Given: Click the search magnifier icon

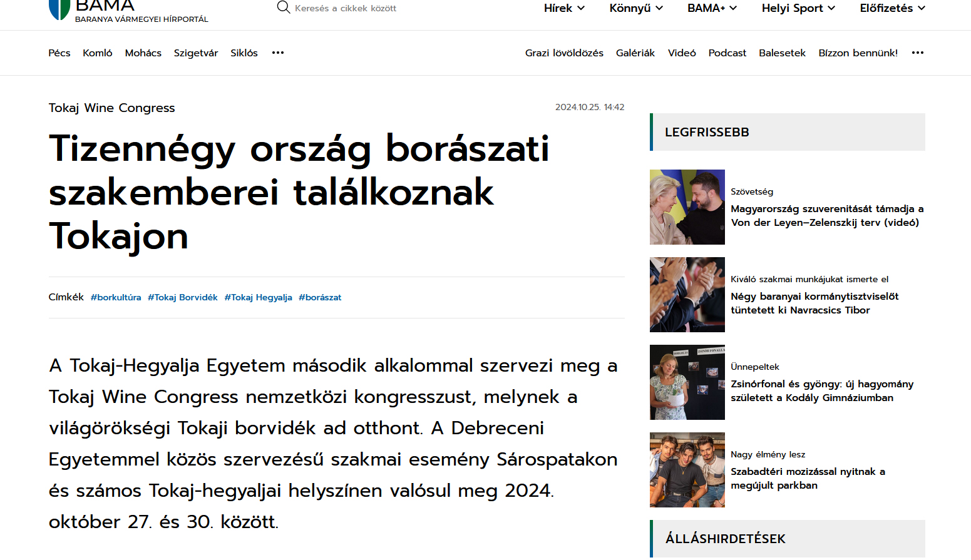Looking at the screenshot, I should click(x=284, y=8).
